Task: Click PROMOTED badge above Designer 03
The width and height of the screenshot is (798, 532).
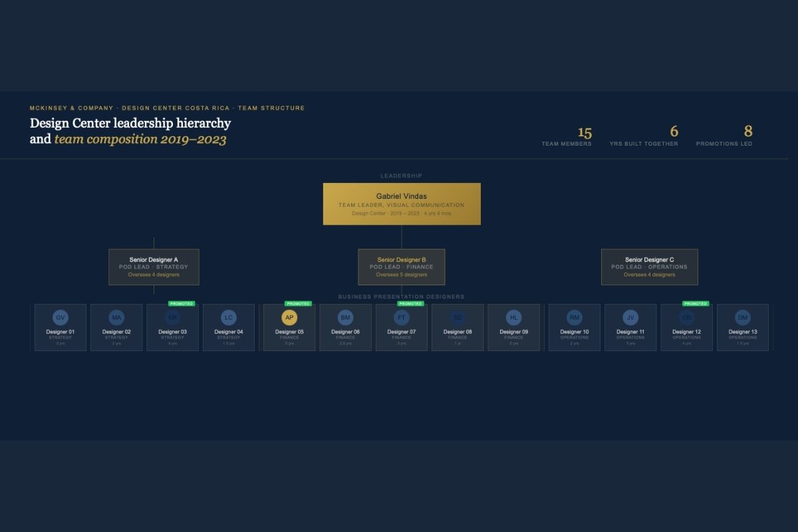Action: point(182,303)
